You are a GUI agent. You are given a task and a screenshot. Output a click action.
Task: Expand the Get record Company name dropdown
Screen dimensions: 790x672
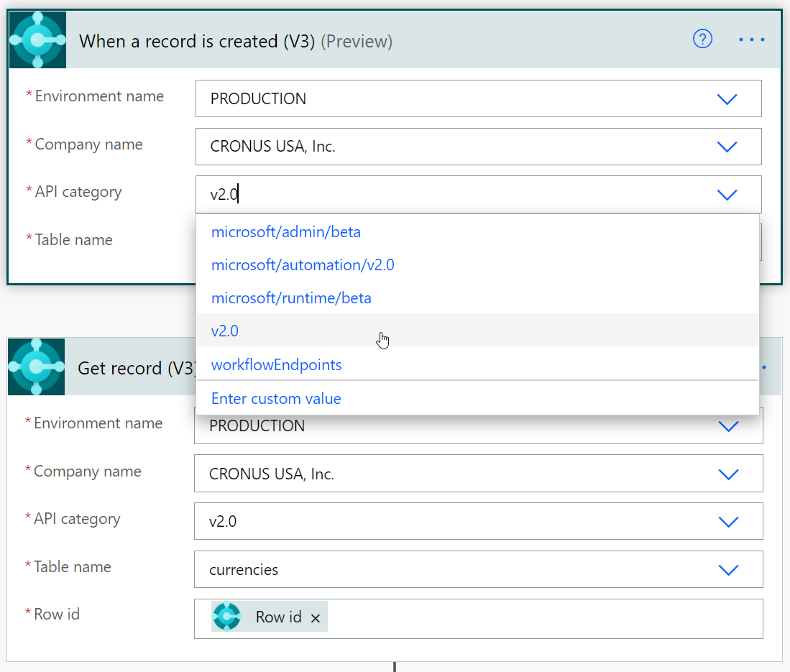click(x=728, y=474)
